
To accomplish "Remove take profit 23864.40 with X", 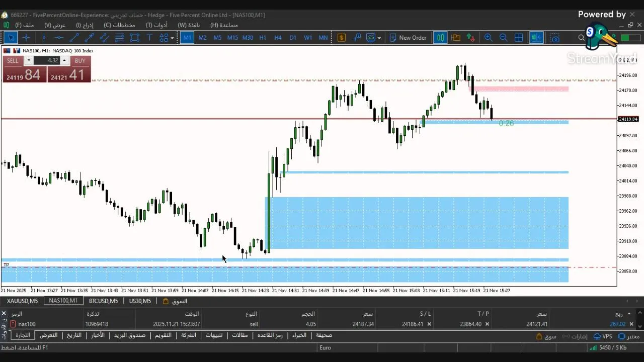I will [x=487, y=324].
